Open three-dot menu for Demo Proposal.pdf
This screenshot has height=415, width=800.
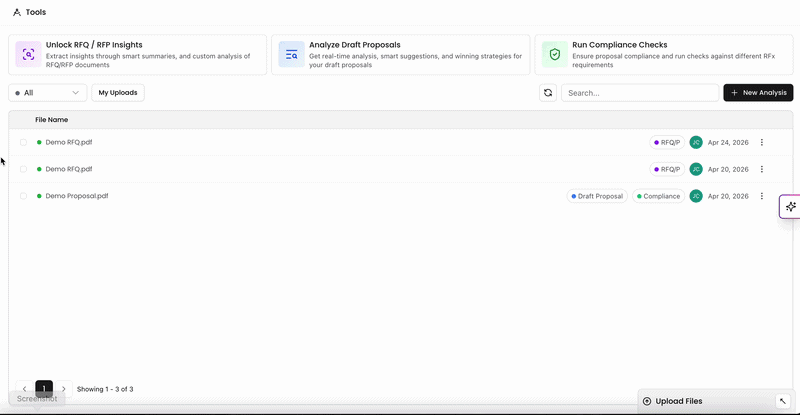pyautogui.click(x=762, y=196)
